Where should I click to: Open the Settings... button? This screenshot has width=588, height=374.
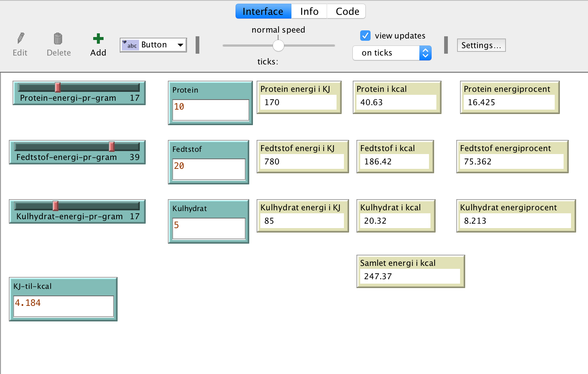pos(481,45)
